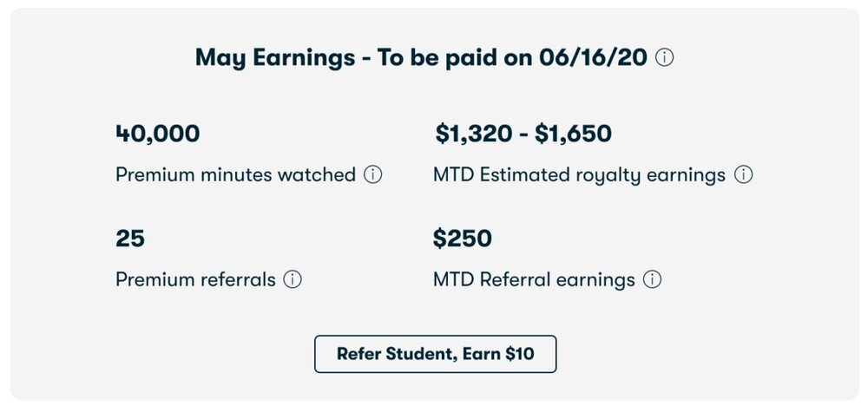
Task: Select the Premium minutes watched label
Action: coord(235,175)
